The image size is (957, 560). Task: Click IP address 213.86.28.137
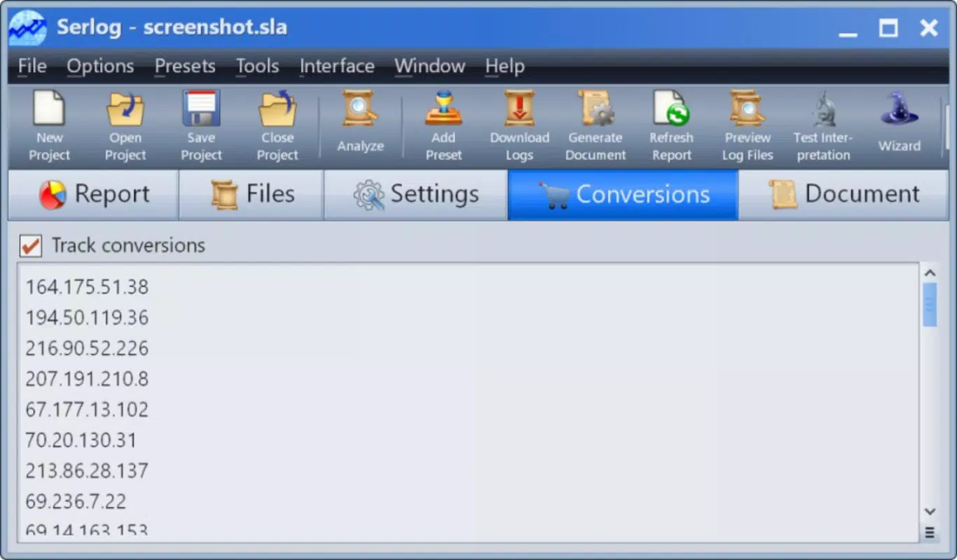87,471
